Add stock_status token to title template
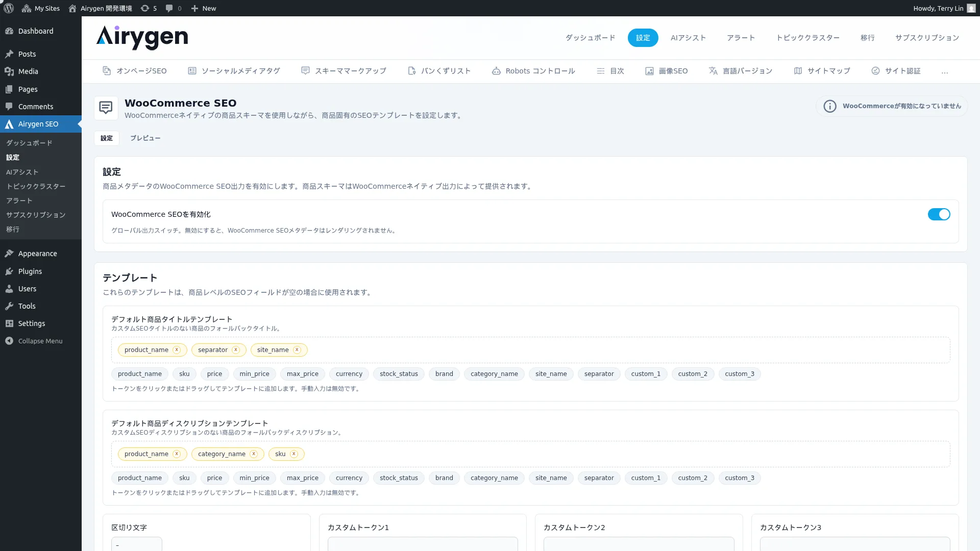This screenshot has width=980, height=551. tap(399, 374)
